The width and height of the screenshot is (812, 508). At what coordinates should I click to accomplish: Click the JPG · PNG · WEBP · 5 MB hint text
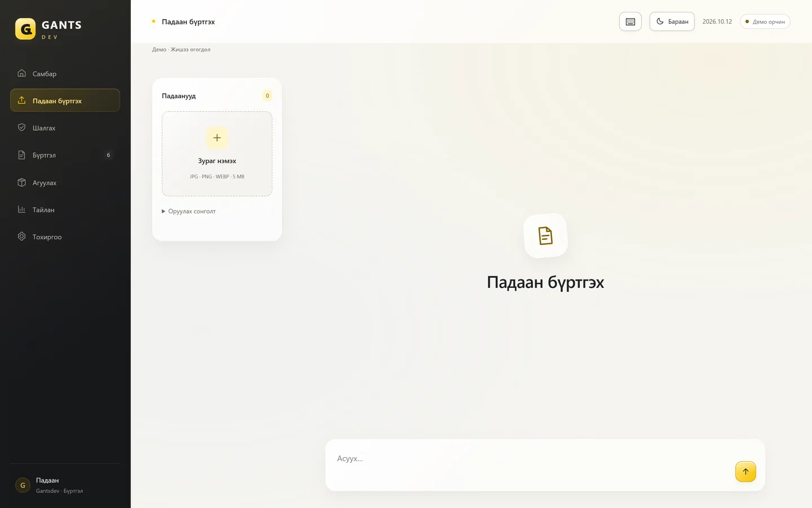pos(217,177)
